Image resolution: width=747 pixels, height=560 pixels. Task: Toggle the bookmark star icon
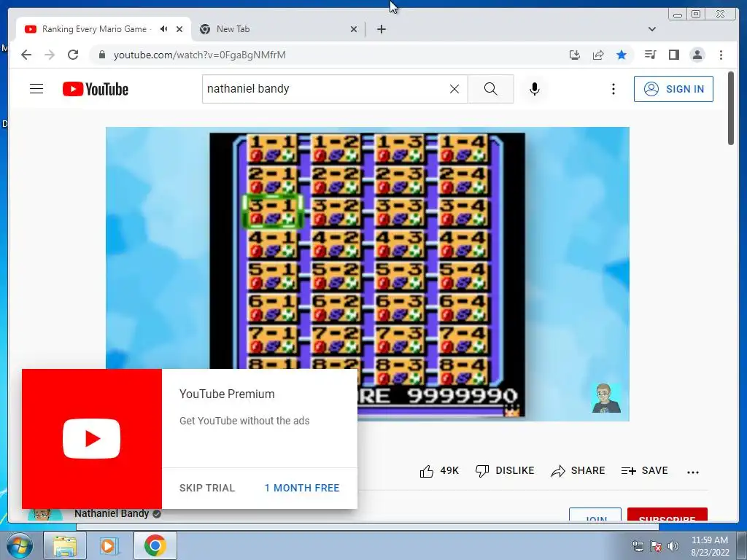pyautogui.click(x=622, y=55)
